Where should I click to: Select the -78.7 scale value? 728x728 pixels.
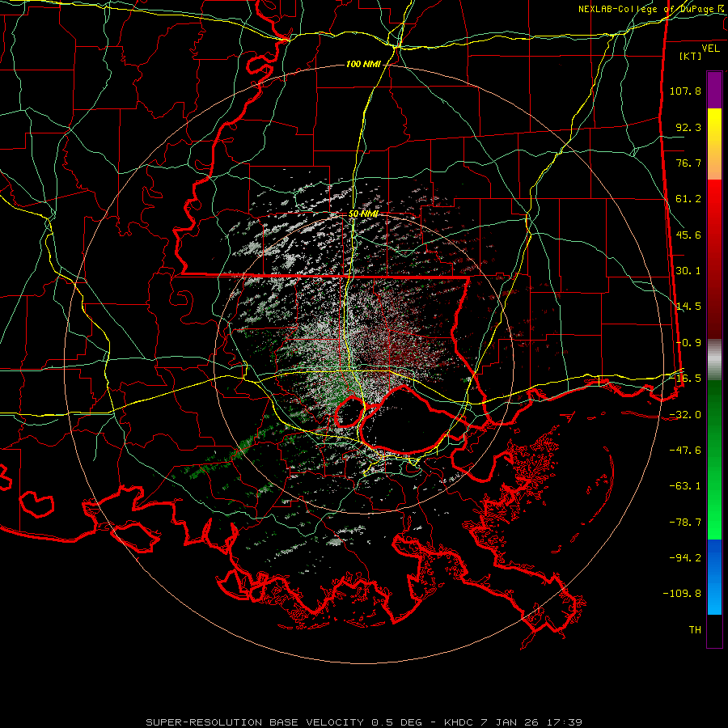[x=685, y=523]
